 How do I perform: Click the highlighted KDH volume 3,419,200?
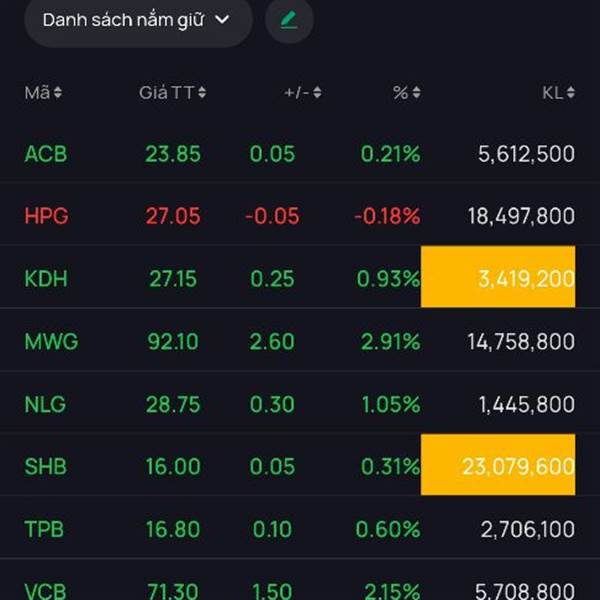(x=498, y=277)
